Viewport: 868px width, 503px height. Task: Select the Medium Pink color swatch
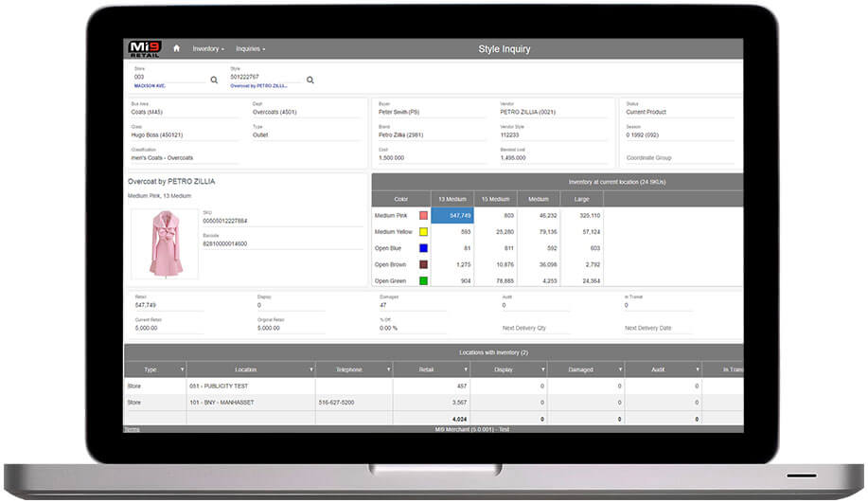point(423,215)
